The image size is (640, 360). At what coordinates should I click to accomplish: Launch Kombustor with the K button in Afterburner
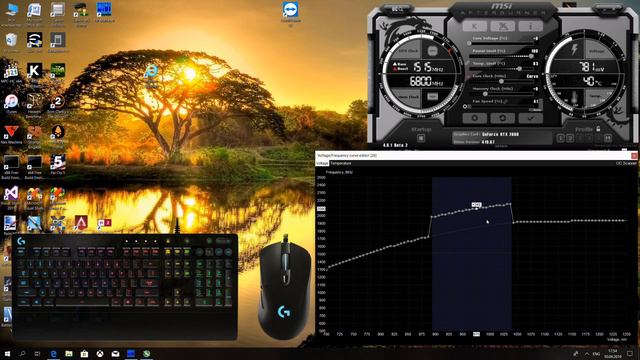click(x=474, y=26)
